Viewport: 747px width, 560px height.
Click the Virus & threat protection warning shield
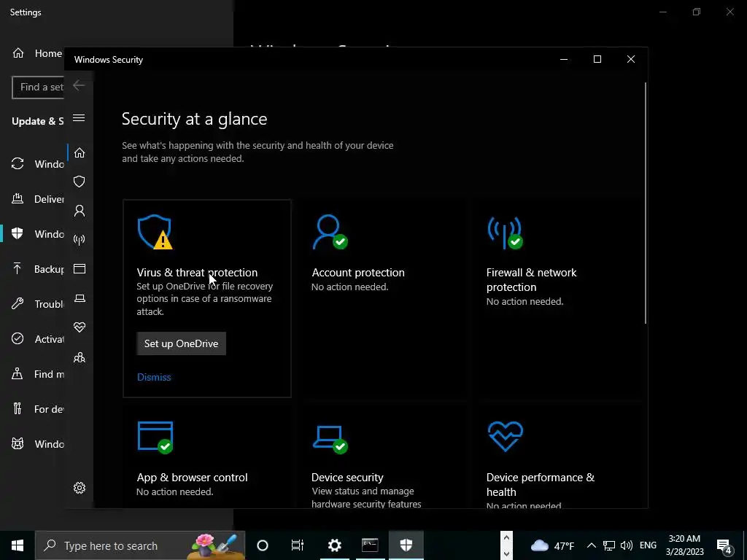click(155, 232)
